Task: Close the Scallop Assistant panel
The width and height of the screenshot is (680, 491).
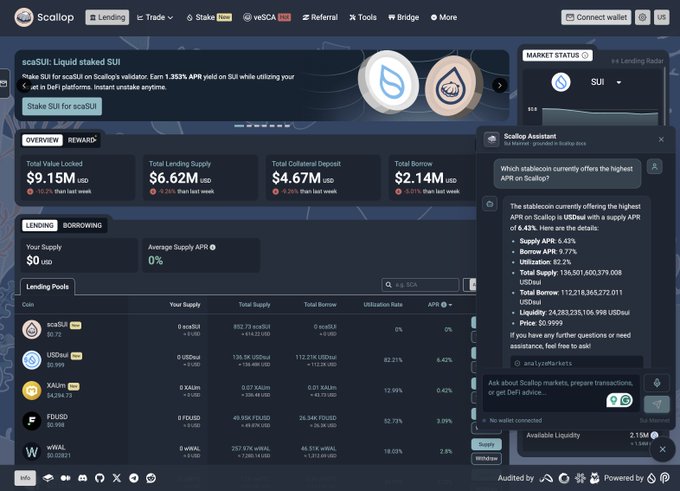Action: [x=661, y=139]
